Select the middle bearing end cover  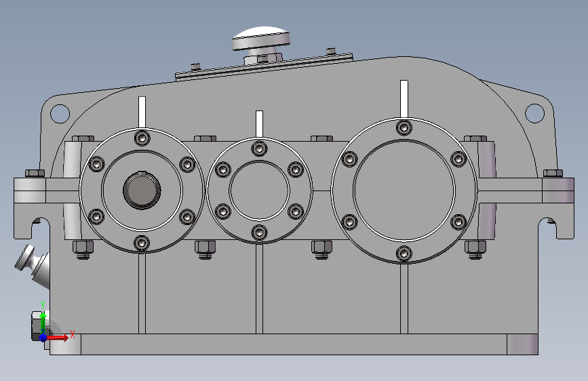pyautogui.click(x=259, y=190)
